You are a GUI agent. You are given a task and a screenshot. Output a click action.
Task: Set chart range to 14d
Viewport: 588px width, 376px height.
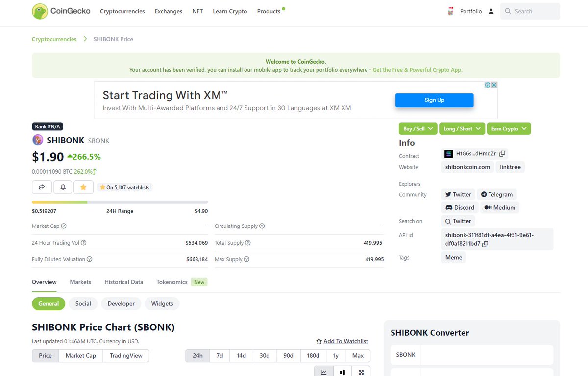tap(242, 356)
